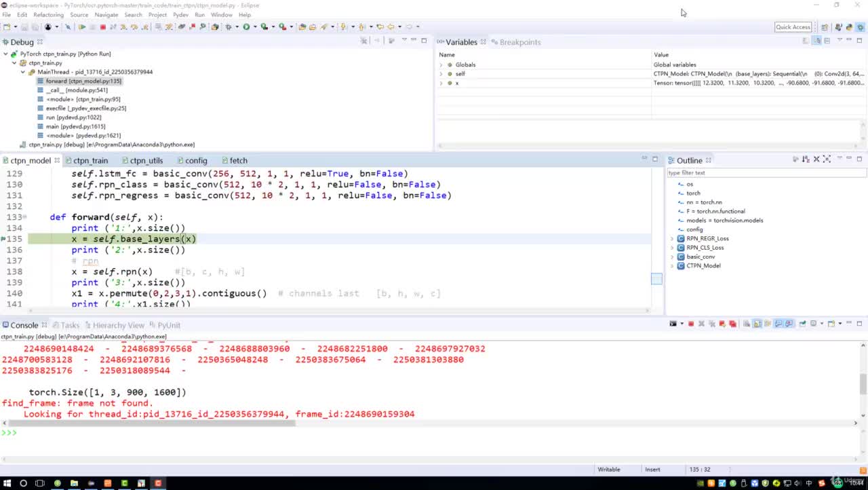
Task: Click Writable status bar entry
Action: point(608,470)
